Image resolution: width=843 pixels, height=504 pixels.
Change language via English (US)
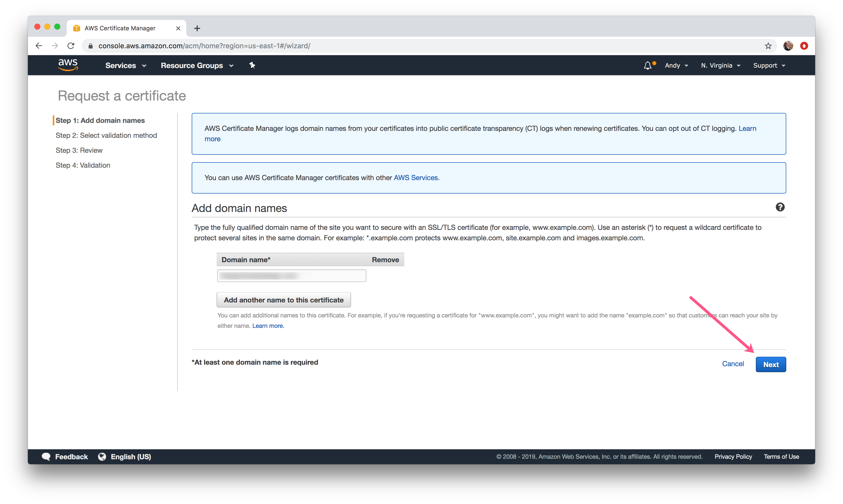[131, 456]
